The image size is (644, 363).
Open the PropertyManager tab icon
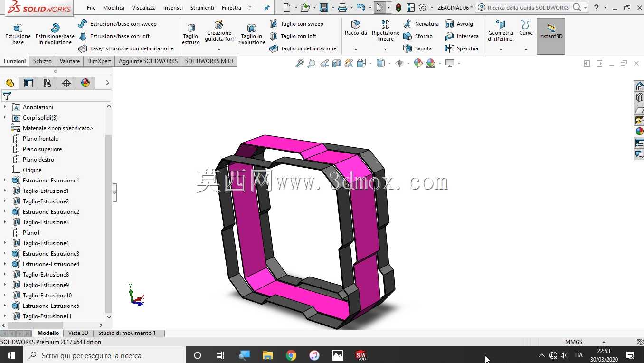click(x=28, y=83)
